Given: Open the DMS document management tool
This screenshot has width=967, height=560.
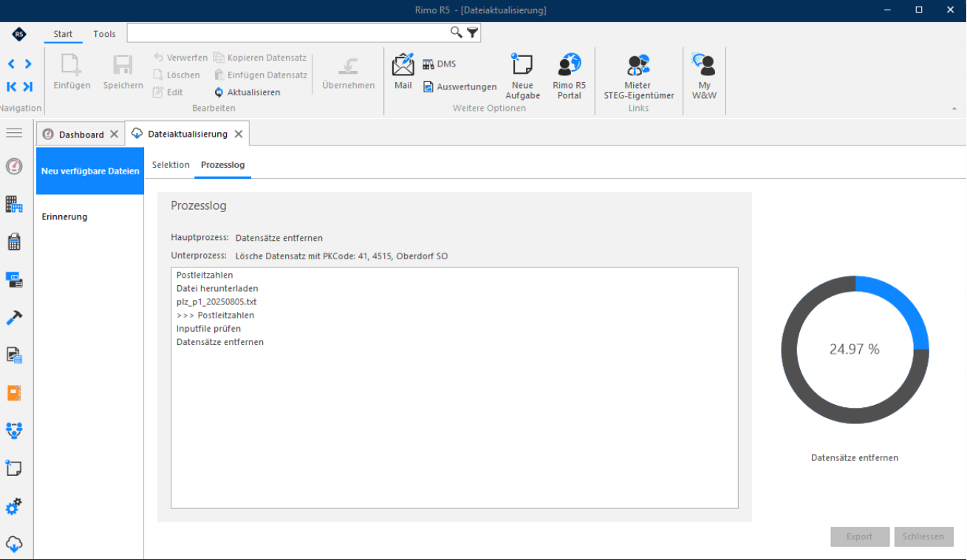Looking at the screenshot, I should click(439, 64).
